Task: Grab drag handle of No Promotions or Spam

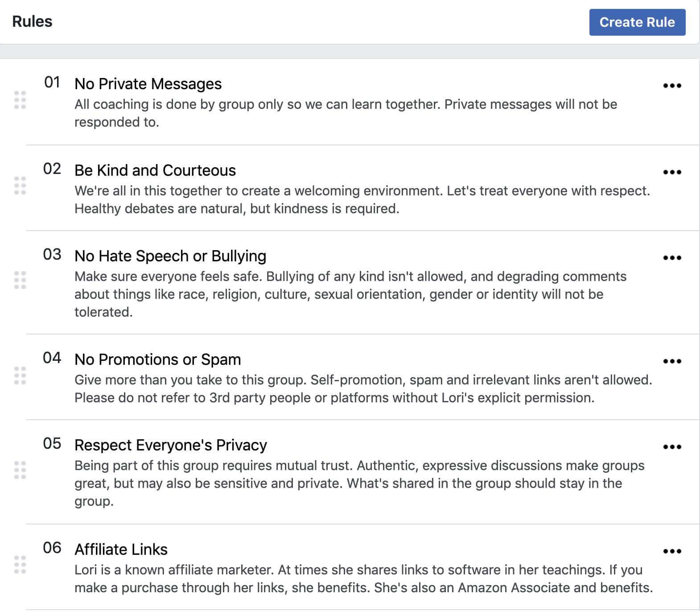Action: (20, 376)
